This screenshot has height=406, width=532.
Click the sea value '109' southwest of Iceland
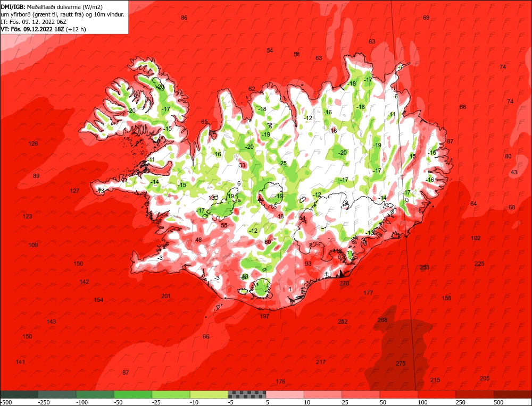[x=33, y=244]
